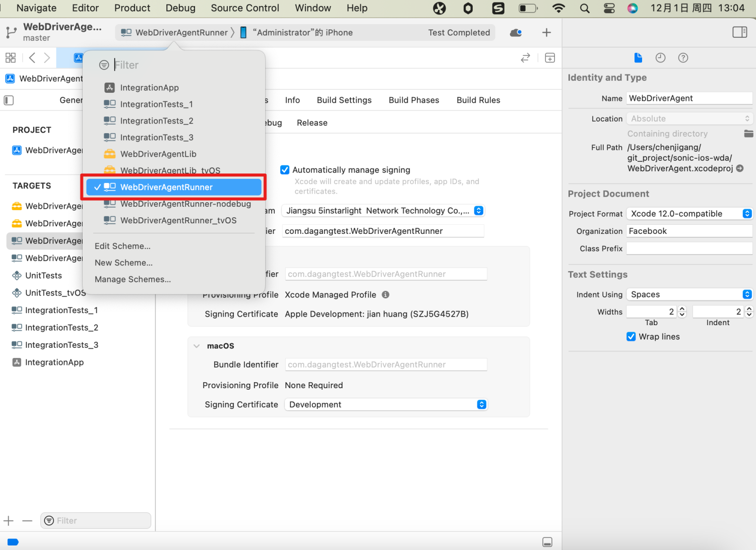Go back with the left chevron

tap(32, 58)
